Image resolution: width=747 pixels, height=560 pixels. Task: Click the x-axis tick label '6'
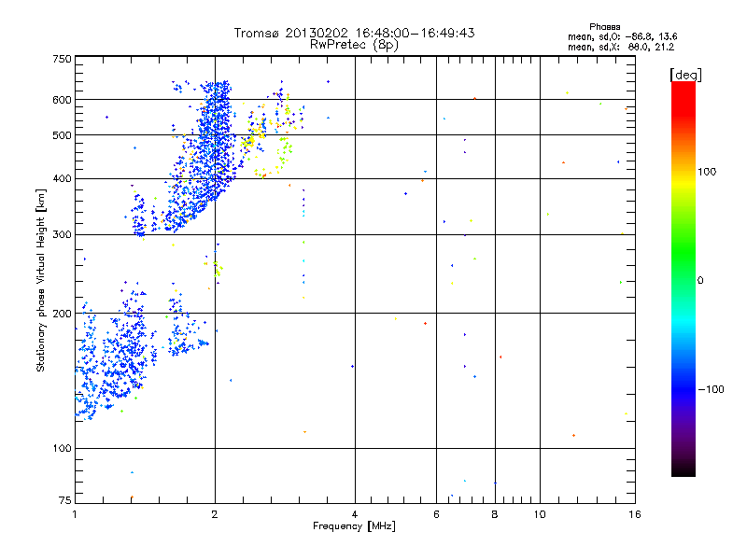coord(436,514)
